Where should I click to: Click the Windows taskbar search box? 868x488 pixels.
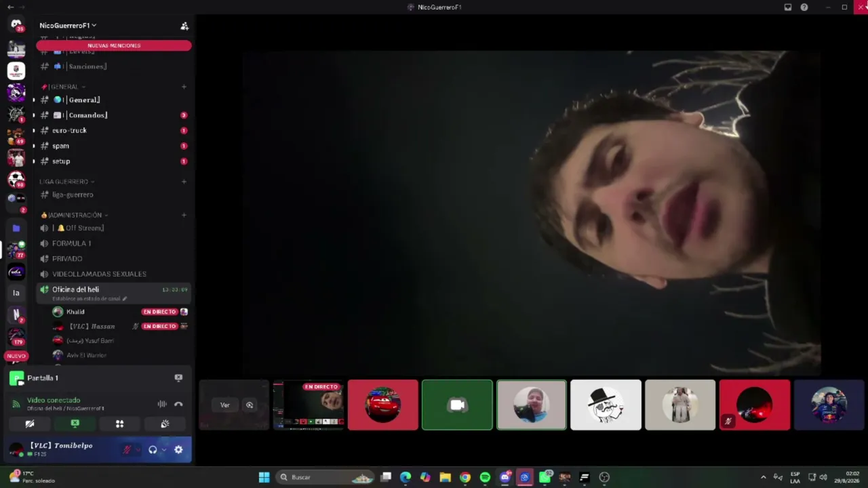click(326, 477)
